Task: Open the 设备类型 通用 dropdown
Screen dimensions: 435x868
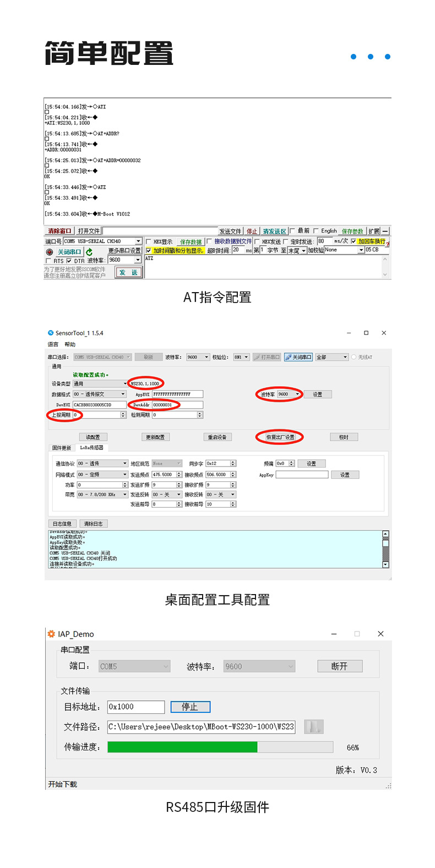Action: click(100, 383)
